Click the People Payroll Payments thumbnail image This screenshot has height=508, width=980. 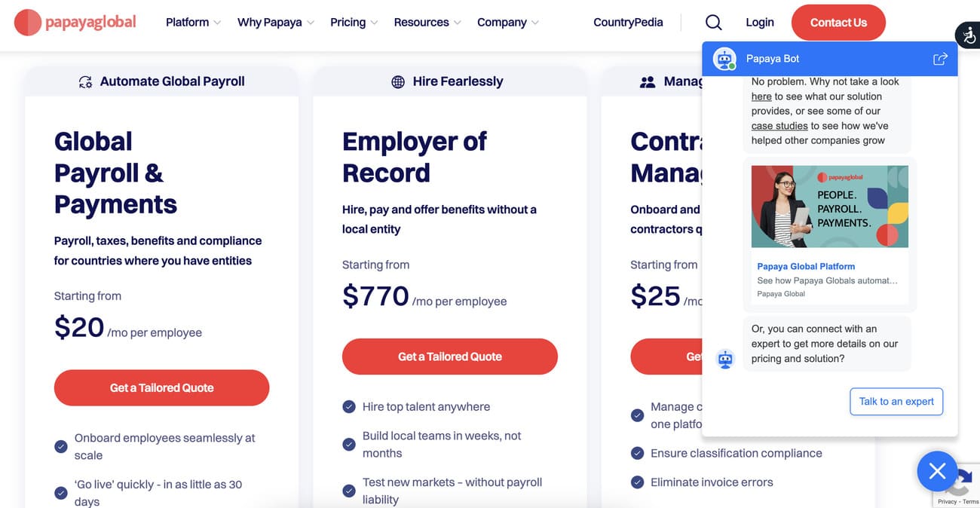point(829,207)
